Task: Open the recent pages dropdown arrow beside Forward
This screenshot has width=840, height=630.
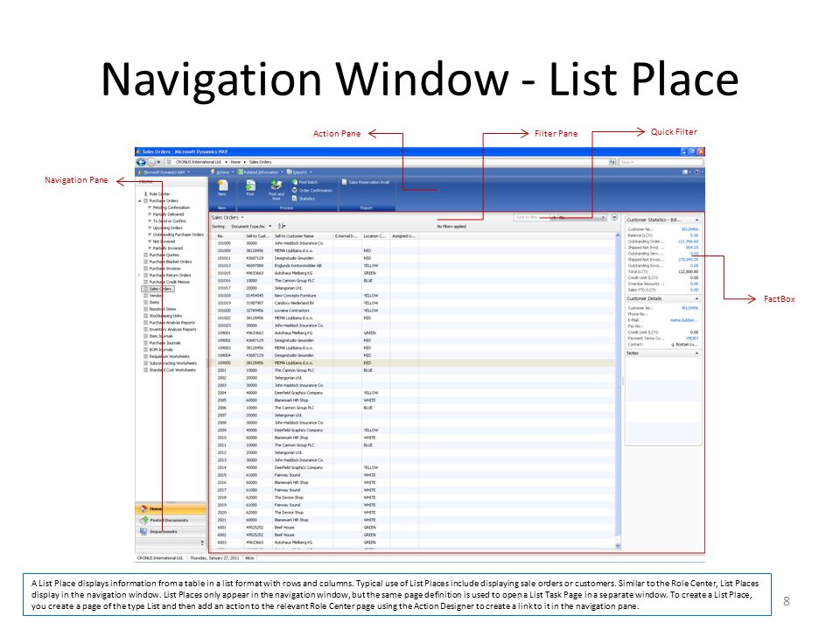Action: point(158,162)
